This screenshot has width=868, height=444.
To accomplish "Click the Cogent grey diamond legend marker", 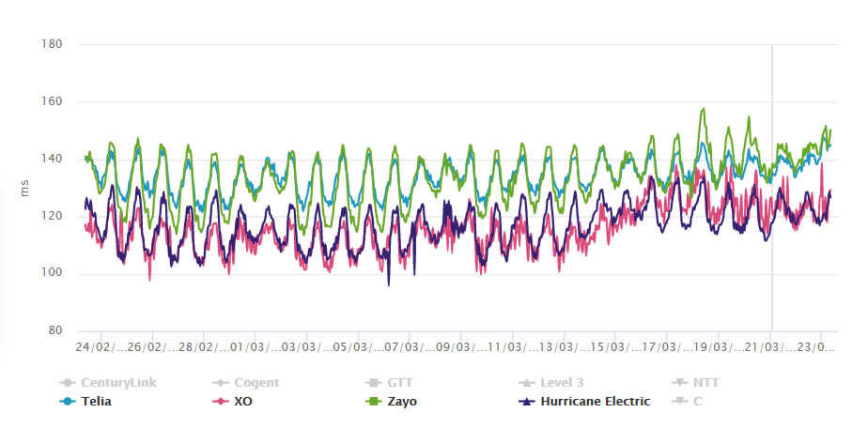I will coord(221,383).
